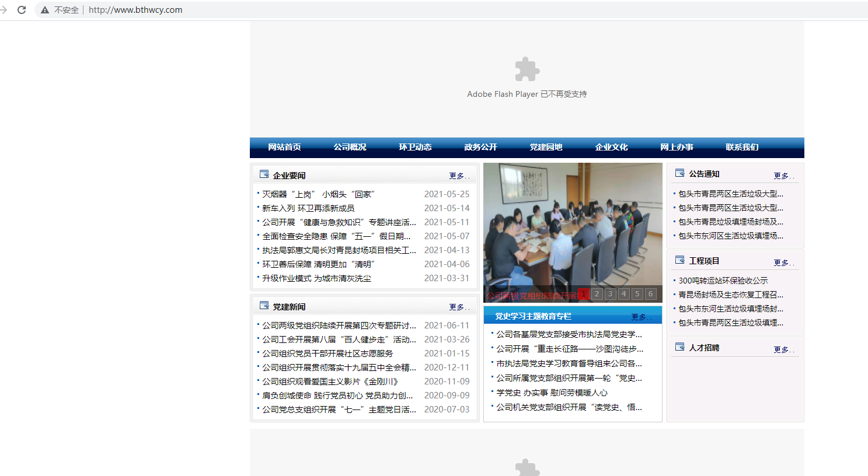This screenshot has height=476, width=868.
Task: Click the browser address bar URL
Action: click(135, 10)
